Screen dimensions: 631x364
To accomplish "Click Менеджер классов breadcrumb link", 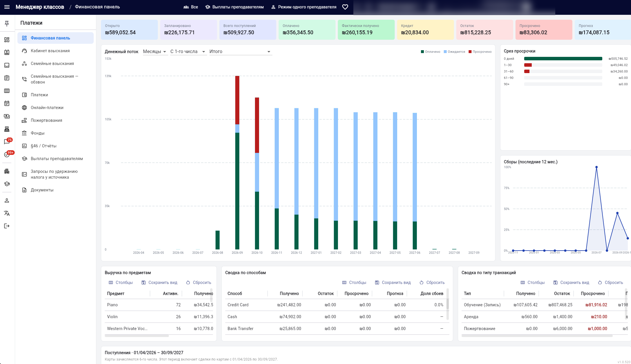I will click(x=40, y=7).
